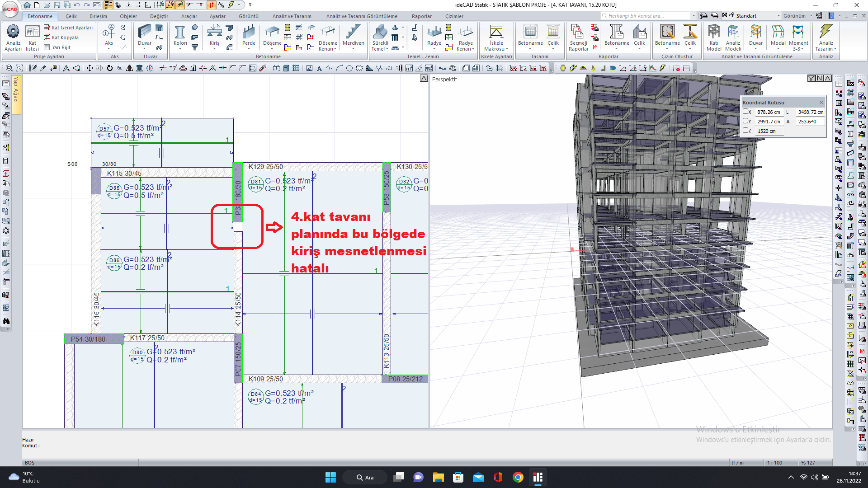868x488 pixels.
Task: Open Kat Genel Ayarları
Action: pos(68,28)
